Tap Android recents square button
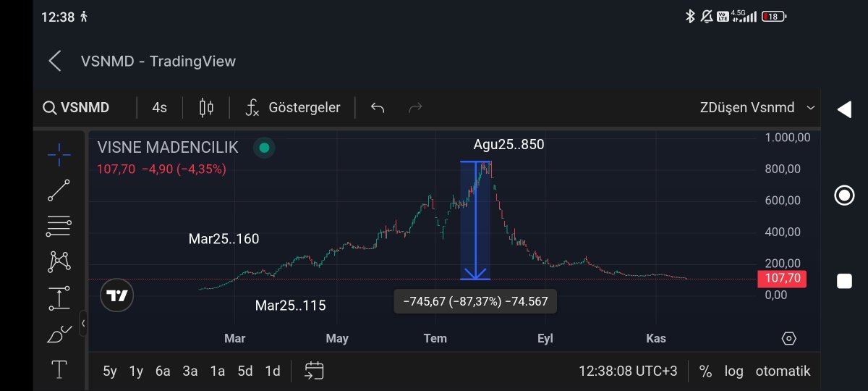Viewport: 868px width, 391px height. point(844,282)
